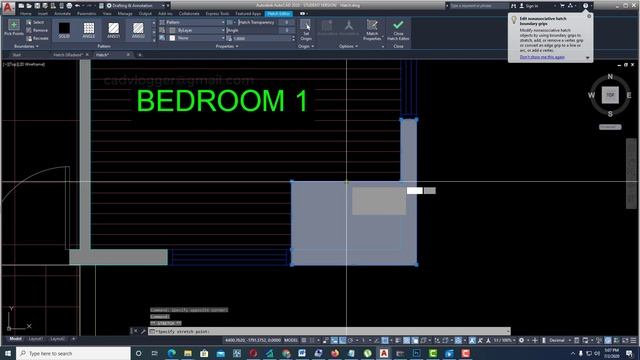Switch to the Layout1 tab
640x360 pixels.
[36, 339]
